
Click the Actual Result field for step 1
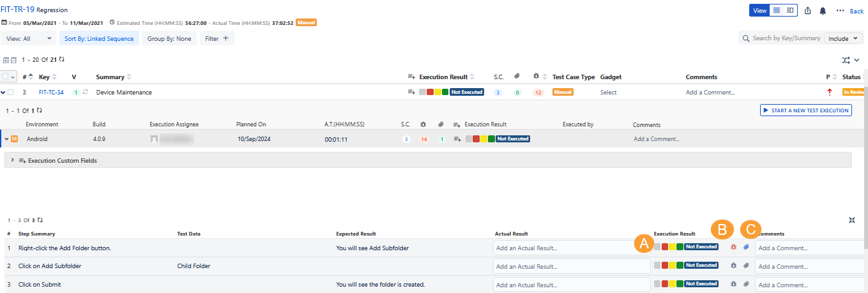click(x=572, y=248)
